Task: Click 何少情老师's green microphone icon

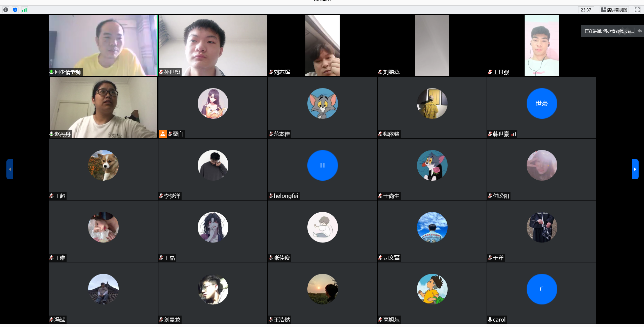Action: pos(51,72)
